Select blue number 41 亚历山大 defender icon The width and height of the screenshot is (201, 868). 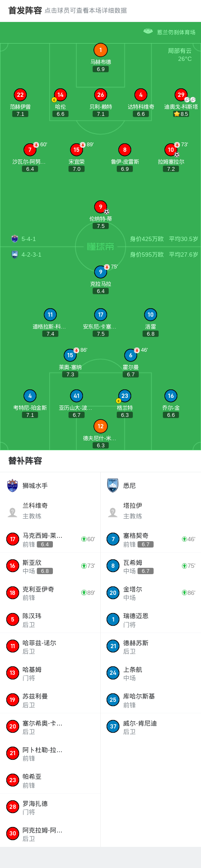76,396
